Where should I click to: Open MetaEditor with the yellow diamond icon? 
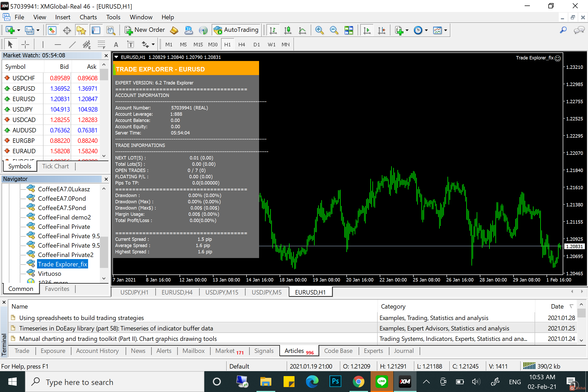pos(174,30)
